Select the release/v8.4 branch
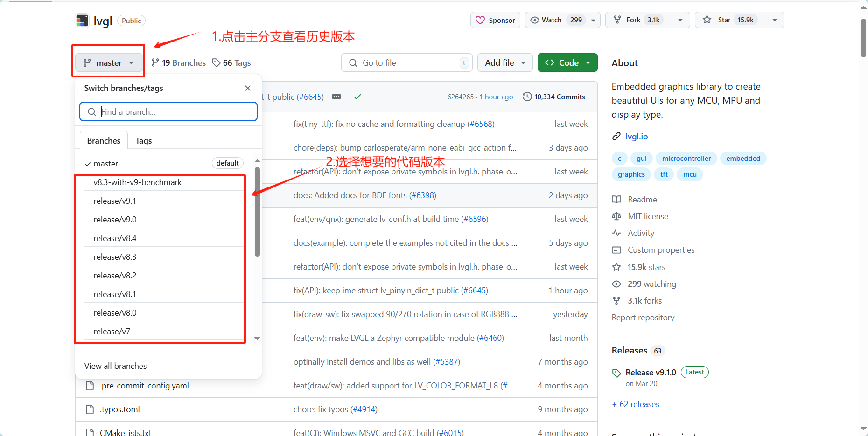 [x=164, y=238]
